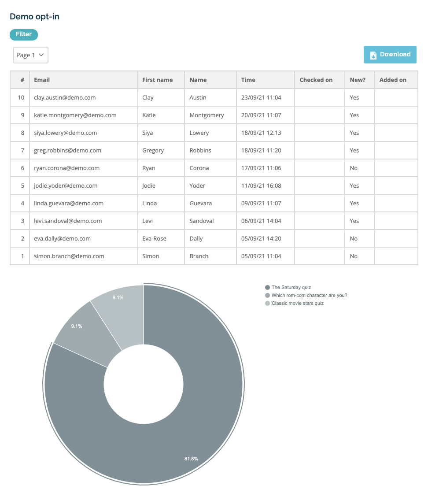Click row number 10
The image size is (428, 504).
(21, 97)
